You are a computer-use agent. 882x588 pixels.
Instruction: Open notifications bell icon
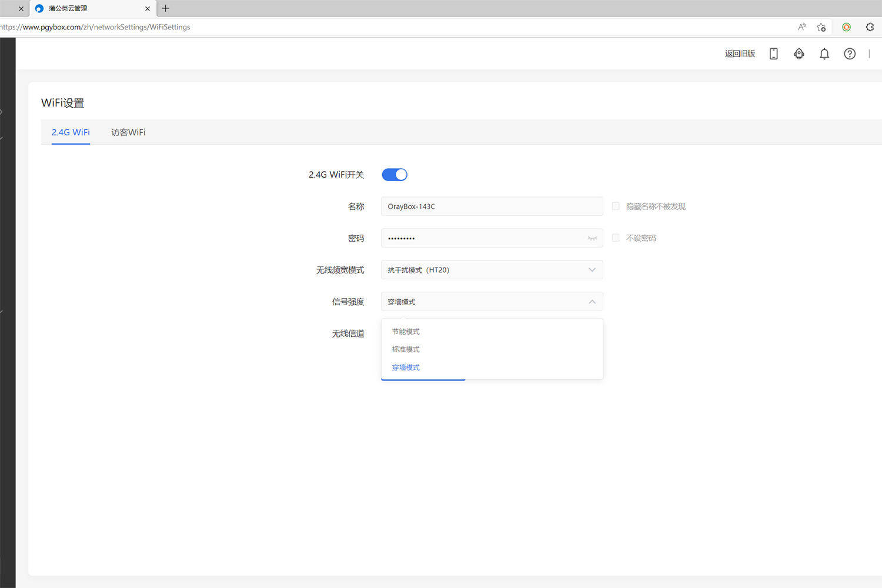(824, 54)
